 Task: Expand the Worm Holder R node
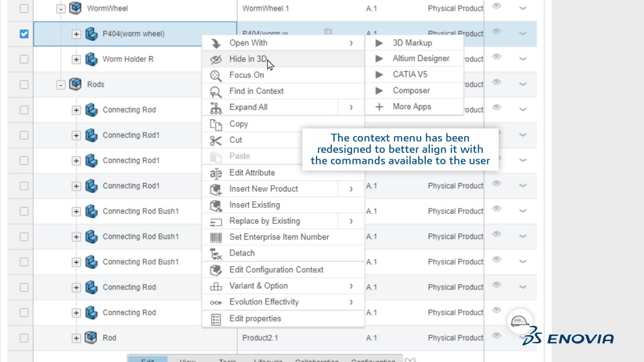76,60
